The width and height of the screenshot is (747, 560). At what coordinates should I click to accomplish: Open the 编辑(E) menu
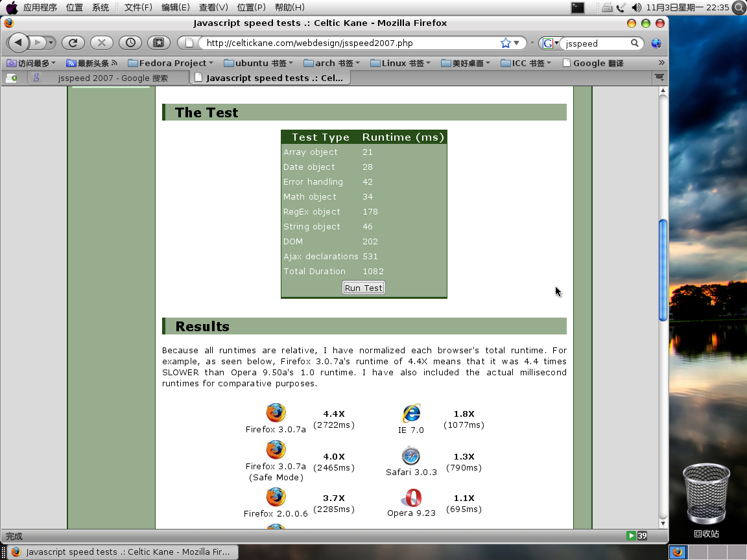point(175,8)
